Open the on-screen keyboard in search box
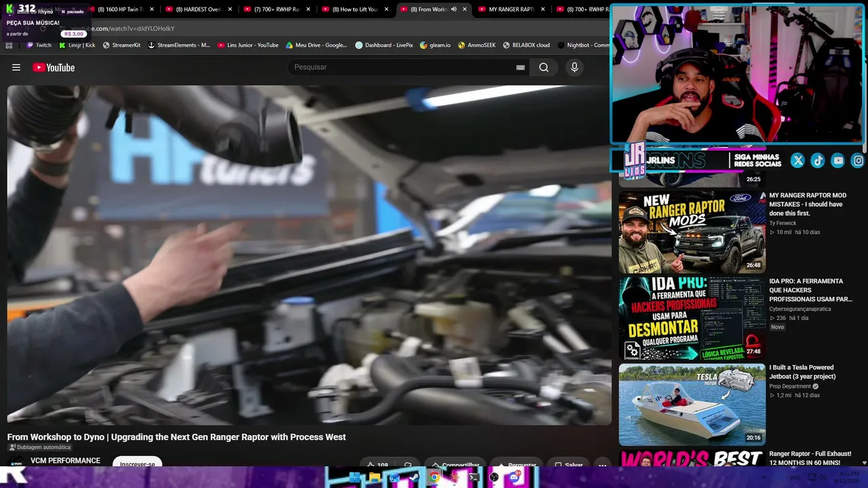 pos(520,67)
